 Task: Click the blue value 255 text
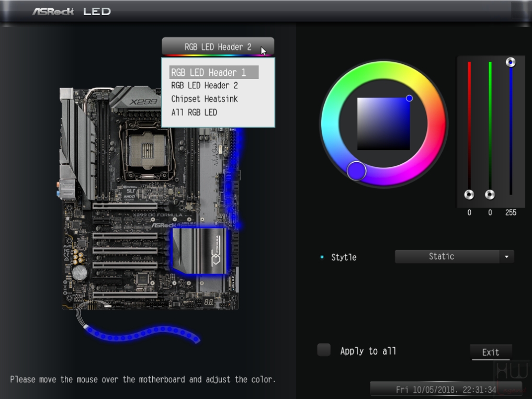(511, 213)
